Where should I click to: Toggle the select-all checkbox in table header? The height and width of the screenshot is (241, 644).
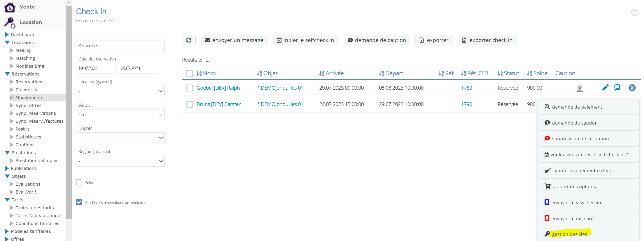click(x=189, y=73)
